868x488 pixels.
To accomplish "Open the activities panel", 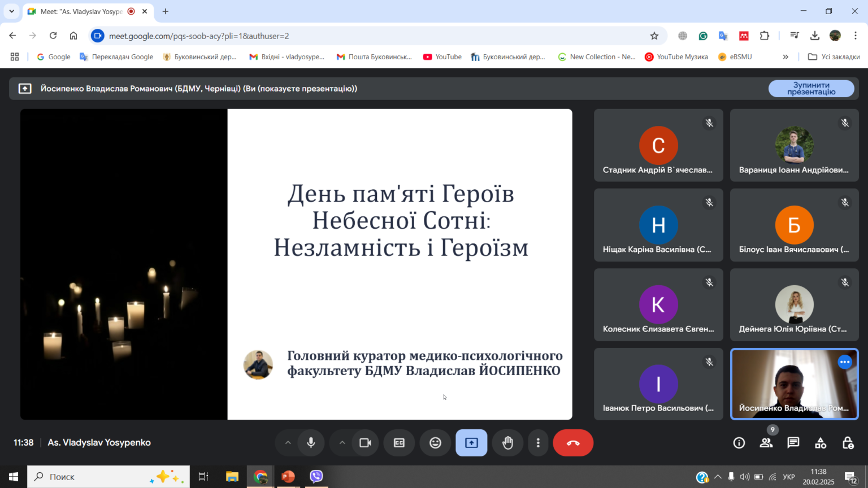I will tap(821, 443).
